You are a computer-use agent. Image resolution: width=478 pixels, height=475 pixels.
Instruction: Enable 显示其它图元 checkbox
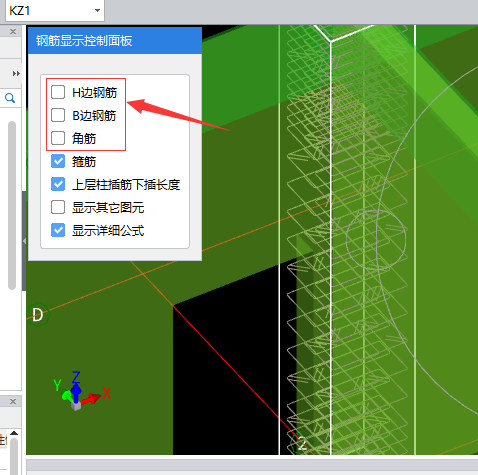[58, 207]
